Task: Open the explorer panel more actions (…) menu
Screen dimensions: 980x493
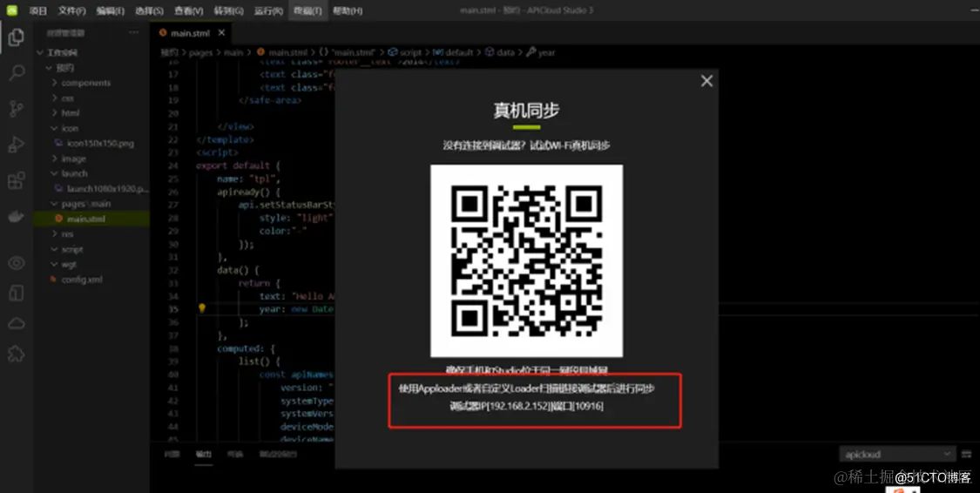Action: (134, 32)
